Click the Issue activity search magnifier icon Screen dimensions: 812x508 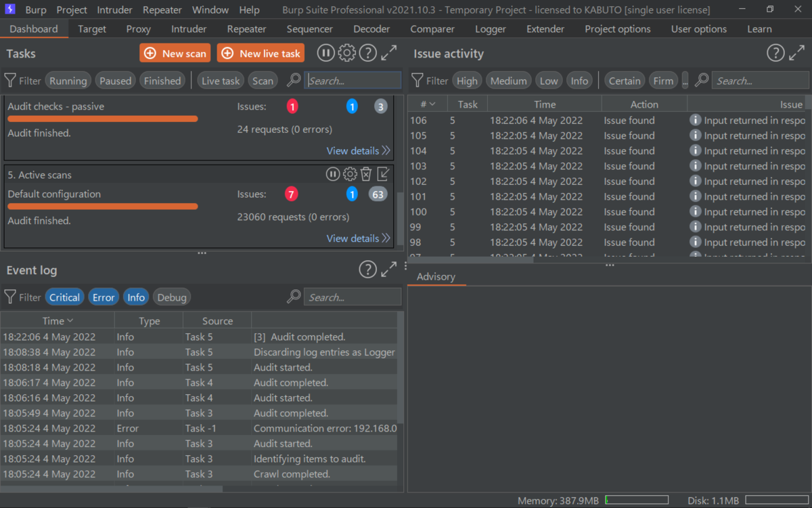tap(702, 80)
